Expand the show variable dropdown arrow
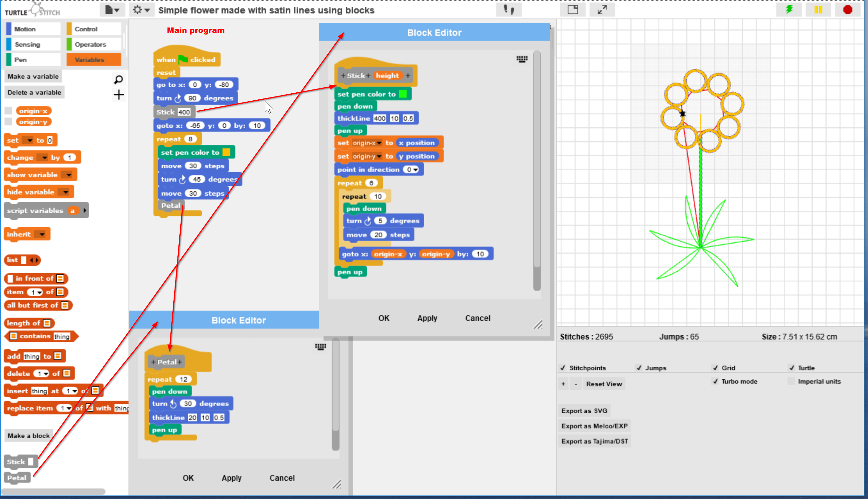 pos(68,175)
